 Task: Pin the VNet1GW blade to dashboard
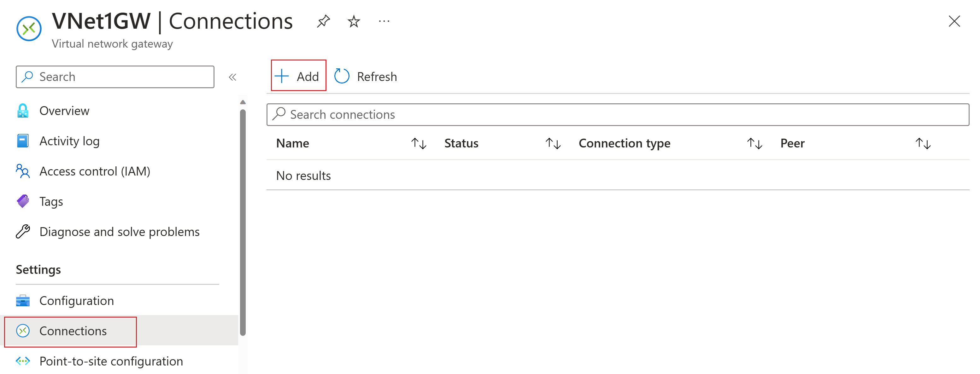click(x=323, y=21)
